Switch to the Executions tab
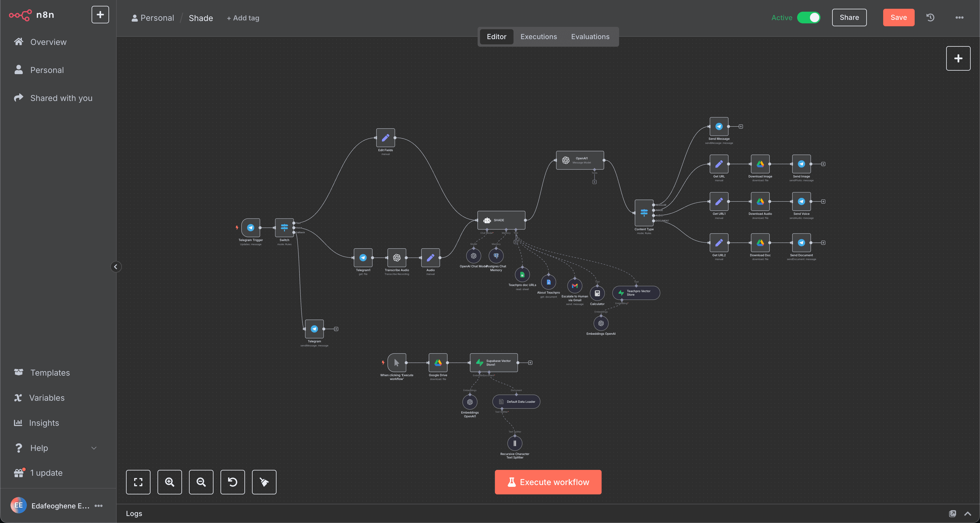The width and height of the screenshot is (980, 523). point(538,36)
